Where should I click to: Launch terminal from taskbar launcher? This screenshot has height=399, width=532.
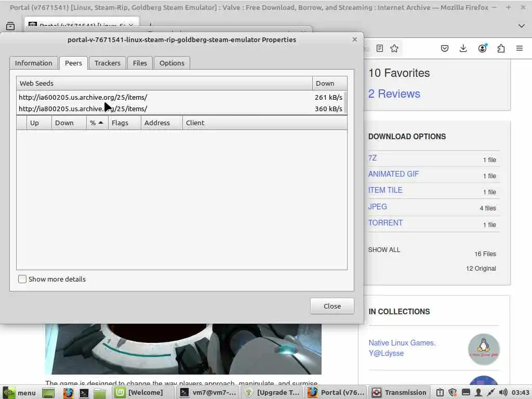point(84,393)
